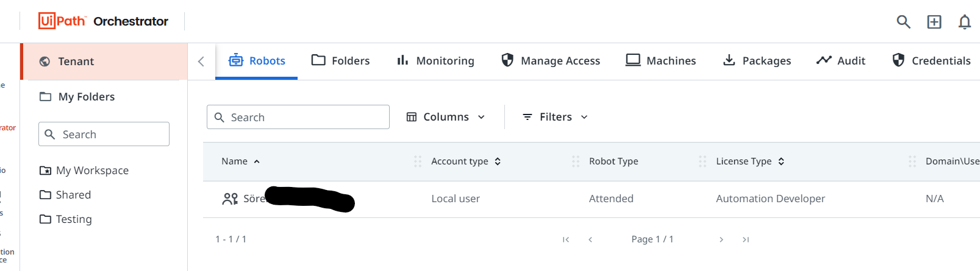
Task: Switch to the Folders tab
Action: (340, 61)
